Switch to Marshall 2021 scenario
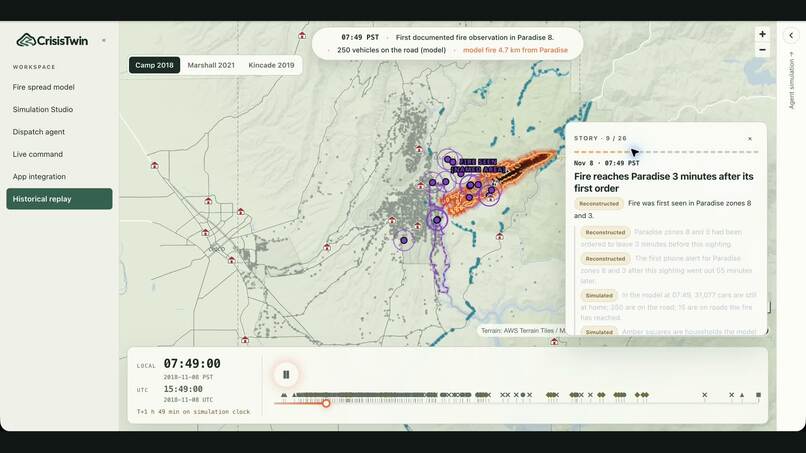This screenshot has height=453, width=806. [x=211, y=65]
